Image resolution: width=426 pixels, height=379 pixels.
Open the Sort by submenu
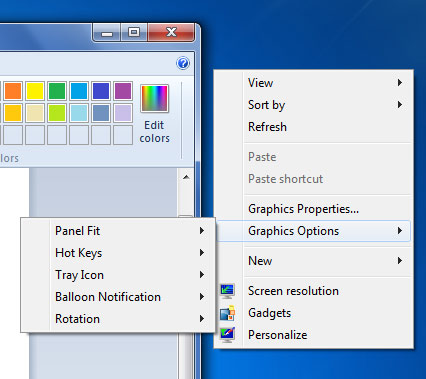pos(313,105)
